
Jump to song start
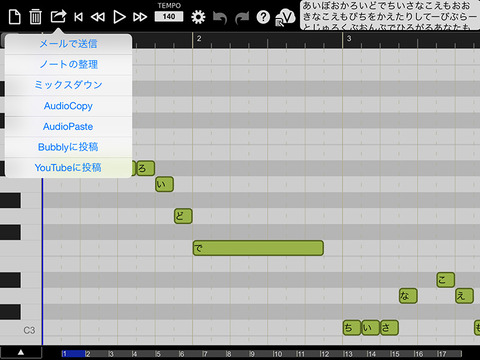point(79,17)
